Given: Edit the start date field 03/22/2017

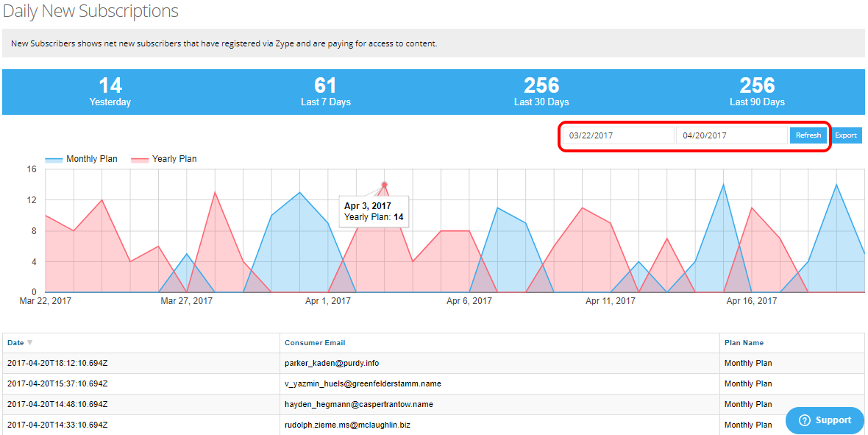Looking at the screenshot, I should pos(619,135).
